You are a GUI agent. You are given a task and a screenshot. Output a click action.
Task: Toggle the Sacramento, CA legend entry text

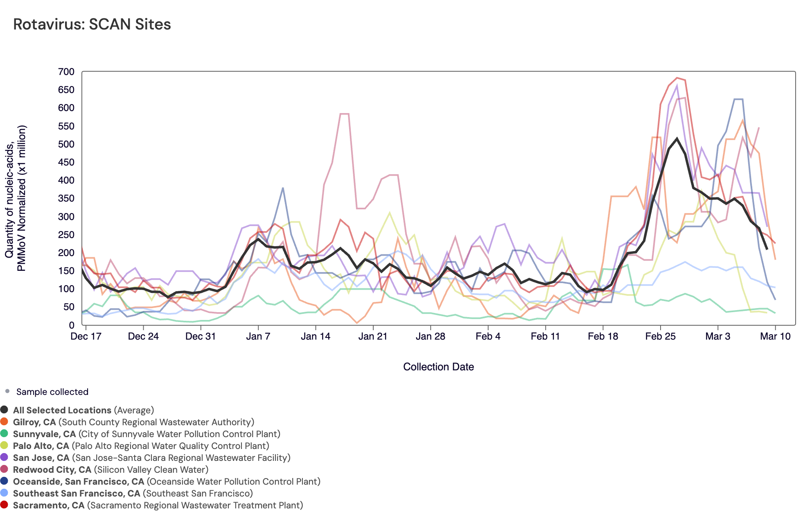pyautogui.click(x=48, y=505)
